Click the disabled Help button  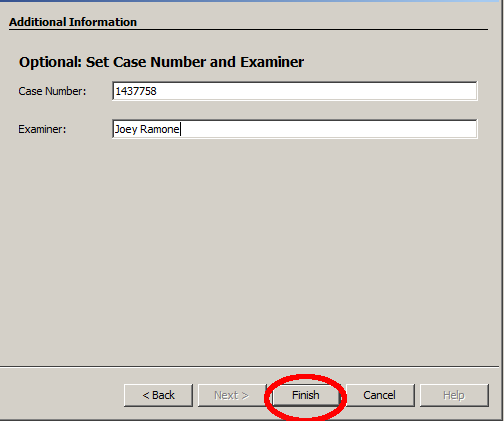click(x=454, y=395)
